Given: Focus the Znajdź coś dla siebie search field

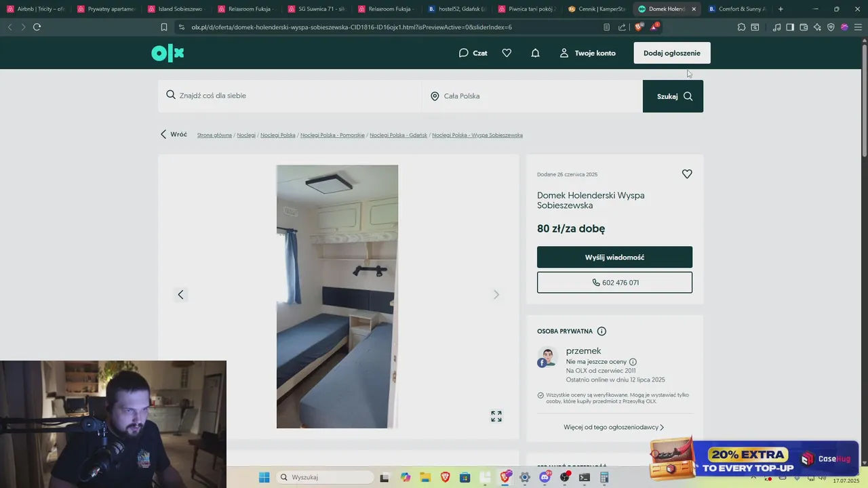Looking at the screenshot, I should [290, 96].
